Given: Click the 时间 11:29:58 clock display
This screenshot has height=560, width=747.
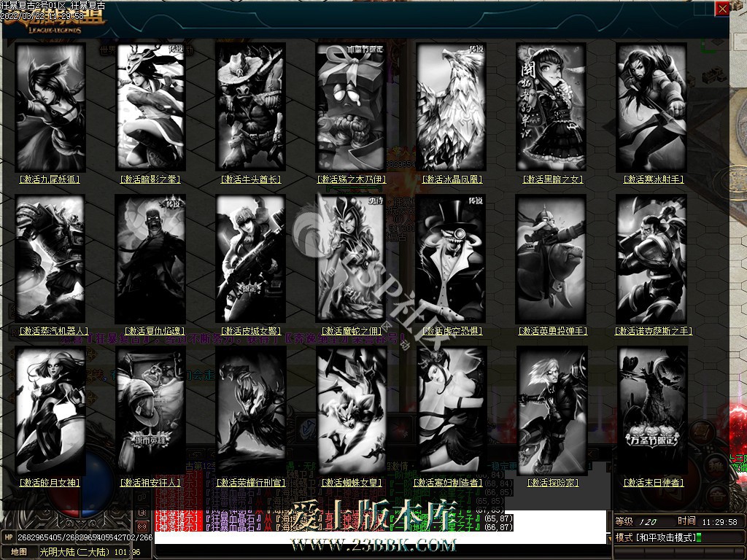Looking at the screenshot, I should [708, 522].
